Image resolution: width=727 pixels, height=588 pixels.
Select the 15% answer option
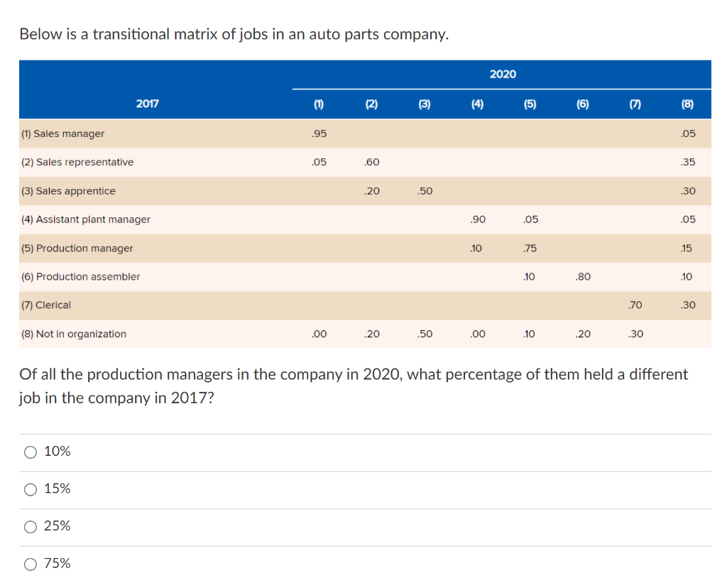click(31, 489)
